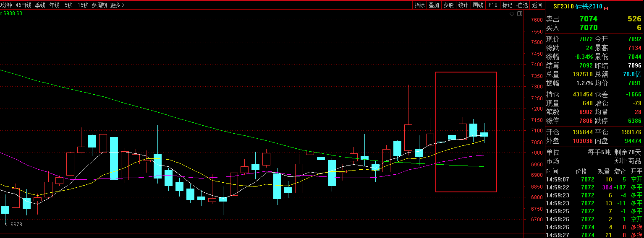Screen dimensions: 644x238
Task: Click the 返回 back button
Action: pyautogui.click(x=537, y=5)
